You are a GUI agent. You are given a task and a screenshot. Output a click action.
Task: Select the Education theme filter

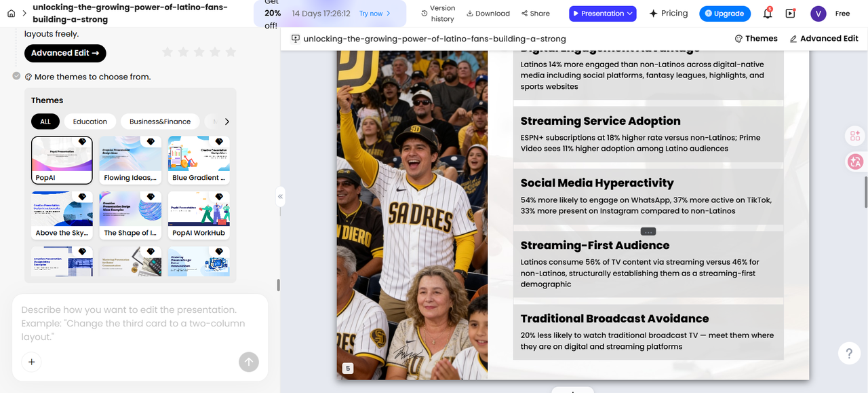pos(90,121)
